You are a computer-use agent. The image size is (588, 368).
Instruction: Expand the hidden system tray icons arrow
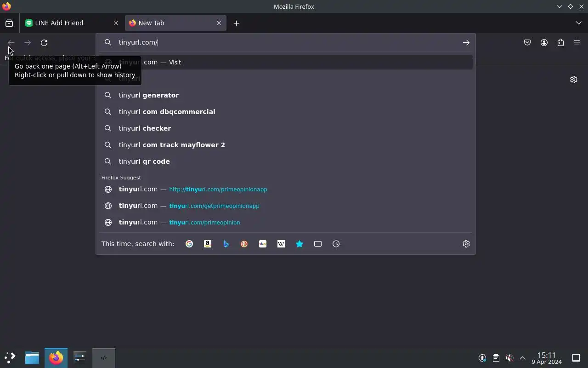(x=523, y=358)
